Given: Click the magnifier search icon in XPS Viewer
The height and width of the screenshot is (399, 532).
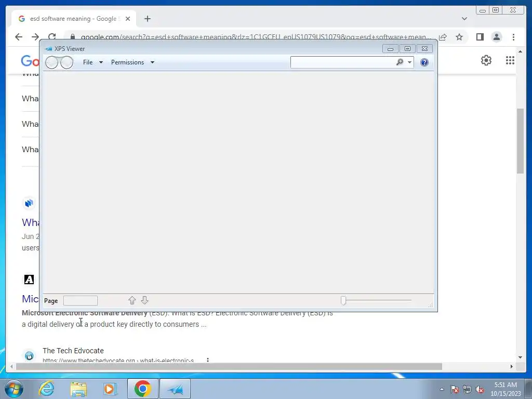Looking at the screenshot, I should (400, 62).
